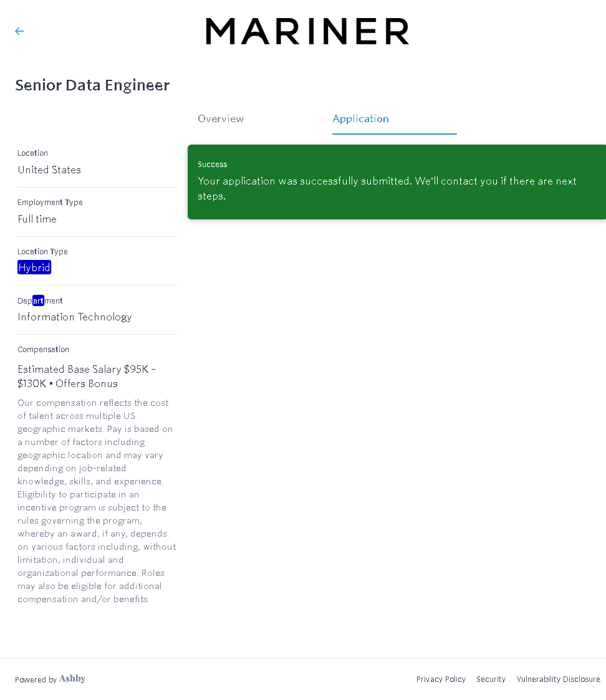Click the Compensation label
The width and height of the screenshot is (606, 700).
pos(43,350)
